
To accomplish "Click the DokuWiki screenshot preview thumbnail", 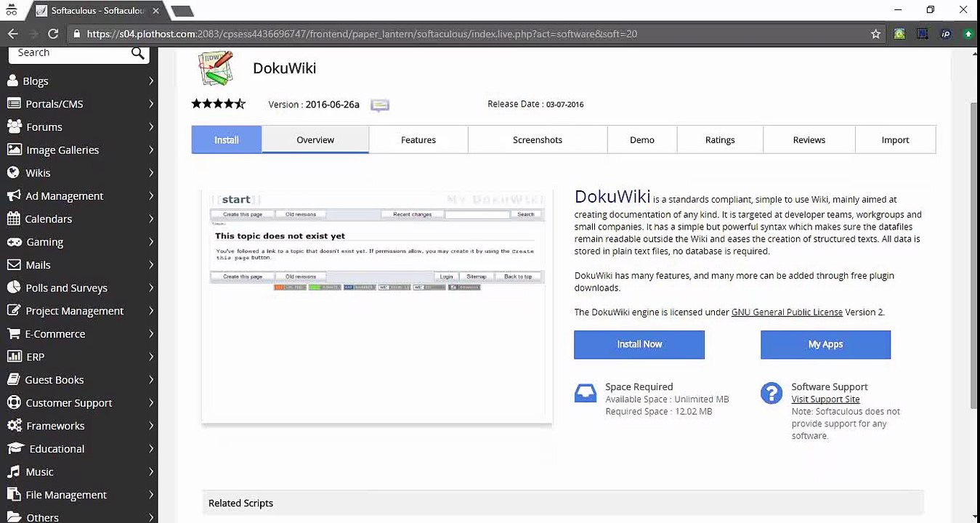I will click(x=377, y=307).
